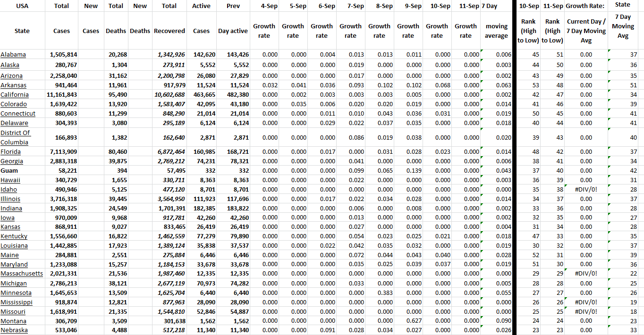
Task: Click the 7 Day moving average header
Action: [x=496, y=31]
